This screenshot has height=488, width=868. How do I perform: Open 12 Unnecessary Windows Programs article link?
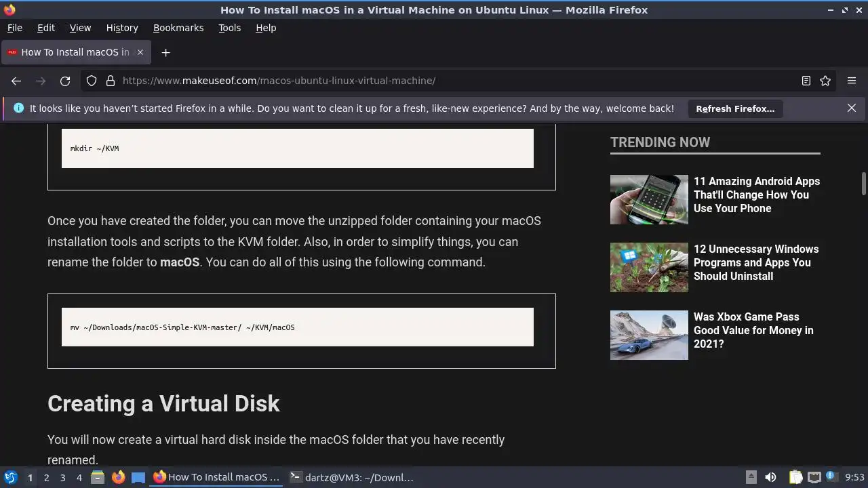[756, 262]
